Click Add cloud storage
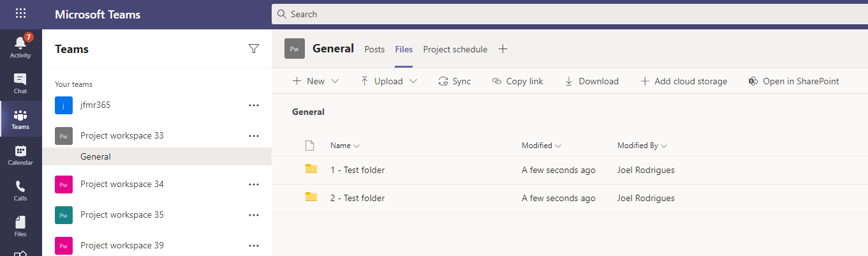 683,81
